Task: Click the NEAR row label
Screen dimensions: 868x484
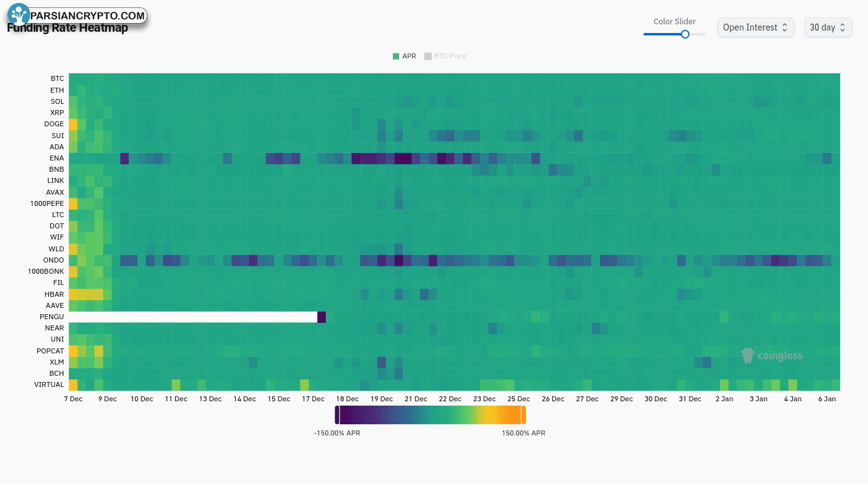Action: point(55,328)
